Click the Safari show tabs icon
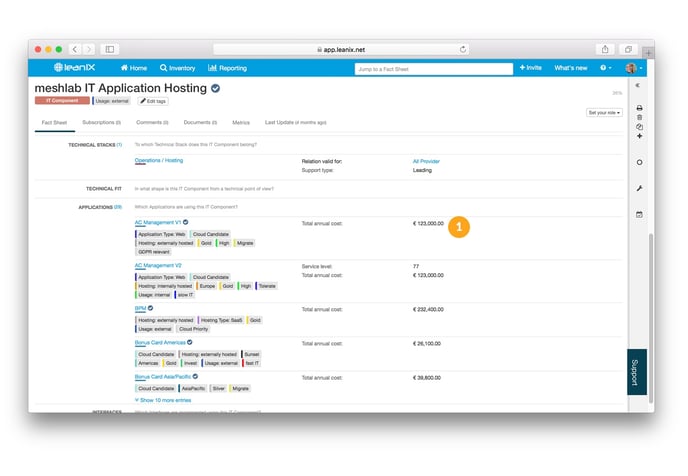The width and height of the screenshot is (688, 476). [628, 49]
